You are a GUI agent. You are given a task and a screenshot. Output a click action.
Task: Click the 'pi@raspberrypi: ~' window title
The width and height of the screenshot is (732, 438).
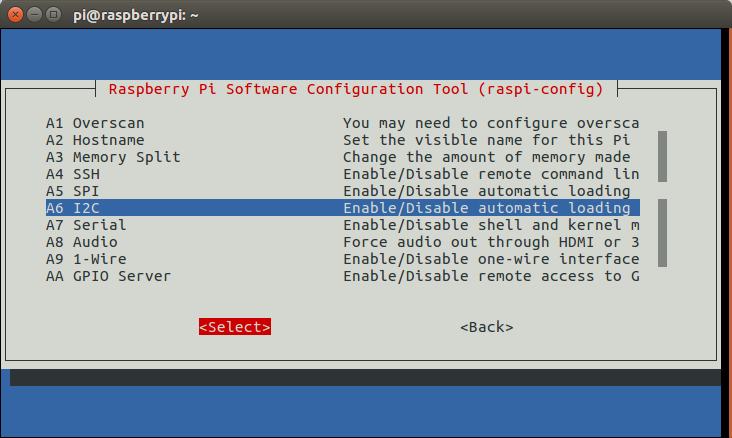pos(136,15)
